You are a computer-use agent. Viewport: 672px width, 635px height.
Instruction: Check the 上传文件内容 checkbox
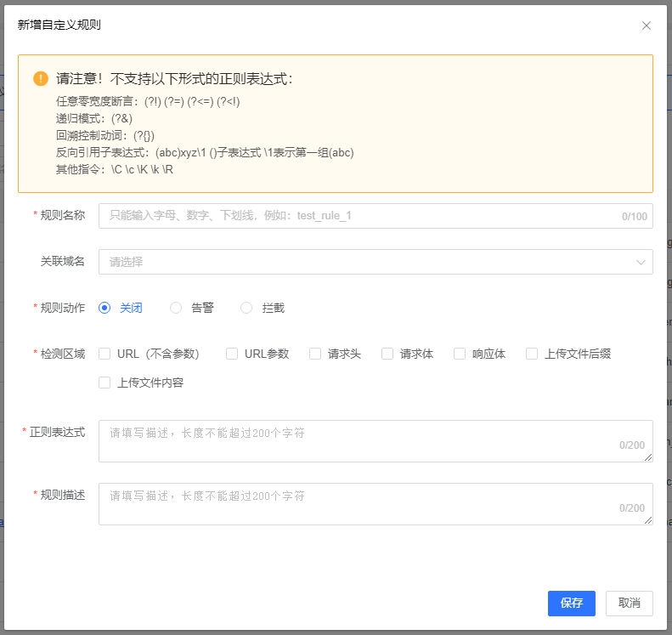click(104, 383)
